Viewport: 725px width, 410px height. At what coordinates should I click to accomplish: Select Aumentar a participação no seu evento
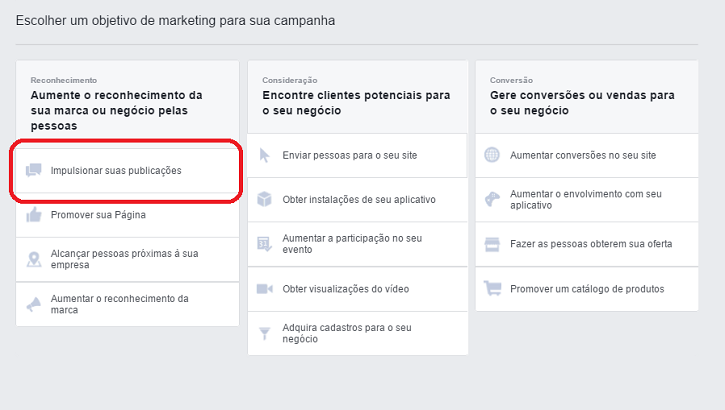pos(358,244)
